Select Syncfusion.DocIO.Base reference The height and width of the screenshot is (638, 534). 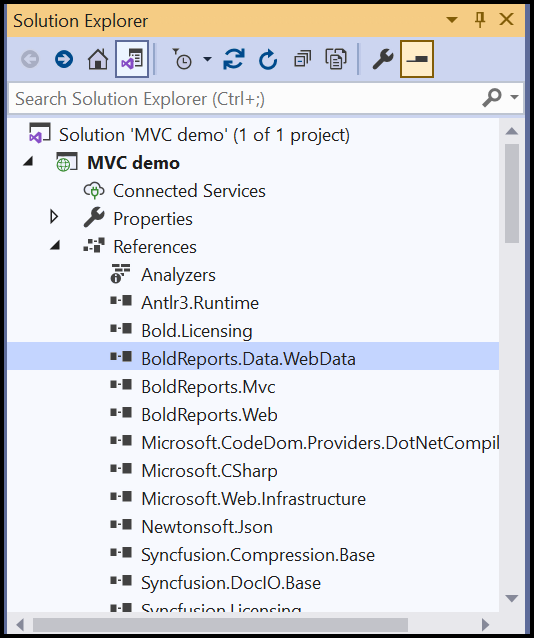click(x=231, y=583)
